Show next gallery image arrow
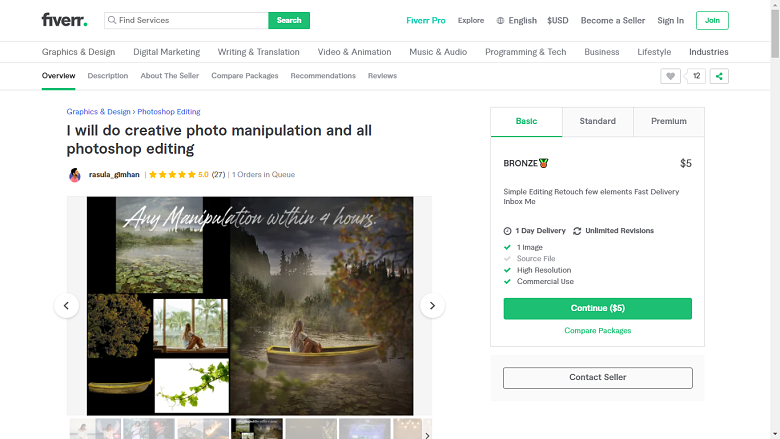This screenshot has height=439, width=780. click(x=432, y=306)
